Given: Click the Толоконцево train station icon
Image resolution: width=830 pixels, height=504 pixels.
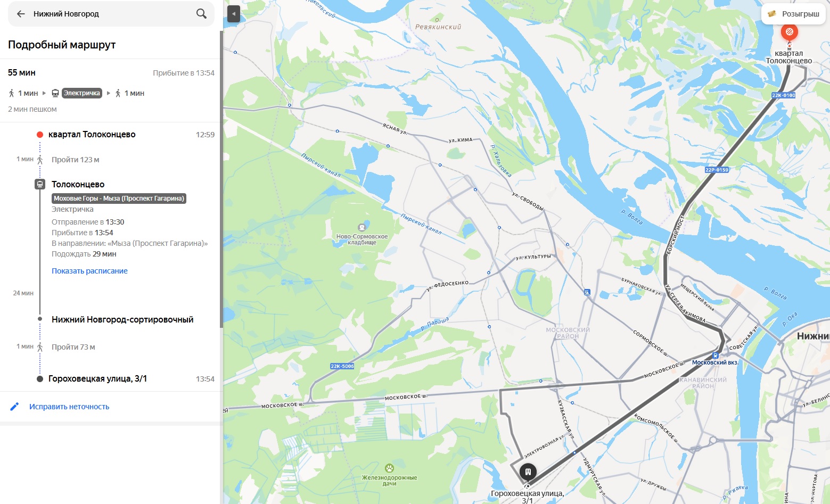Looking at the screenshot, I should tap(40, 184).
